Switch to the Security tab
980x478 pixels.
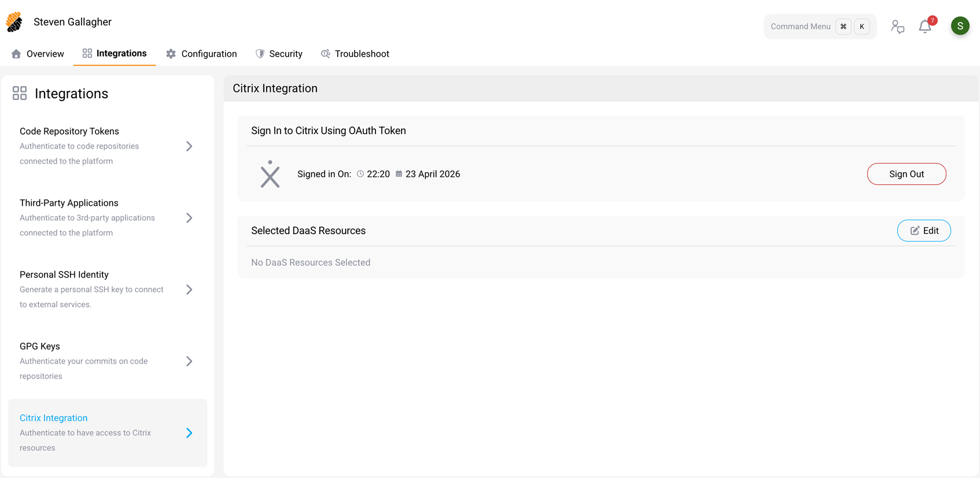[279, 54]
